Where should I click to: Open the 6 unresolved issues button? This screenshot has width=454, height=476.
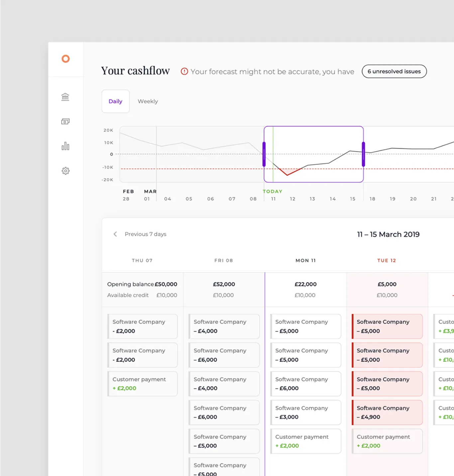pos(394,71)
